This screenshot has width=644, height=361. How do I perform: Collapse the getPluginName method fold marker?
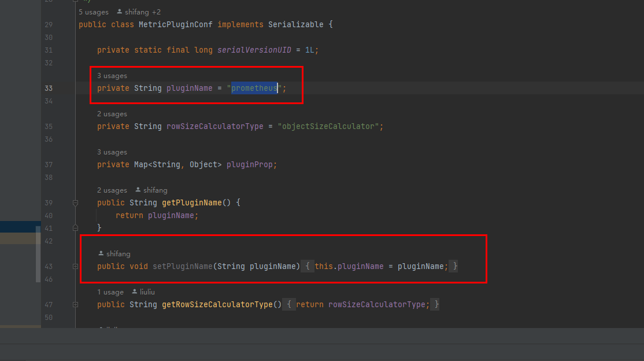click(76, 202)
